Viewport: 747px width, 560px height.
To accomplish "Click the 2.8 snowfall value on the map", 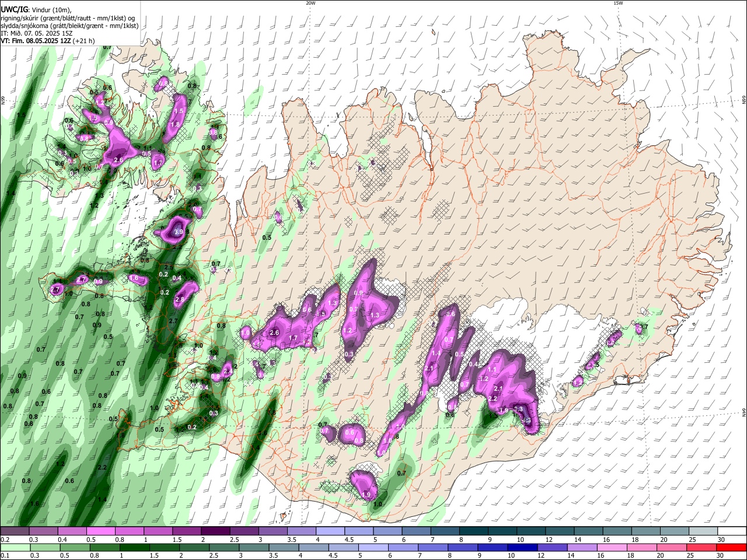I will pyautogui.click(x=180, y=299).
